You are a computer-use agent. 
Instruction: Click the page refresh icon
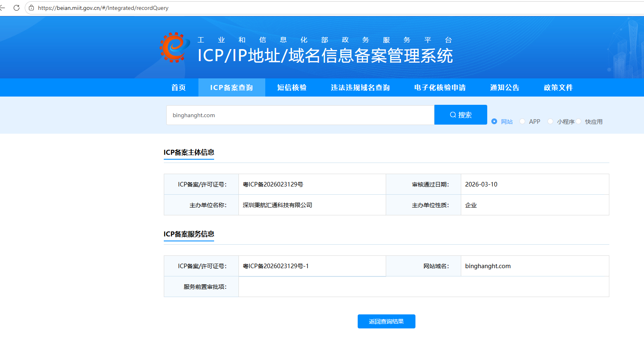16,7
